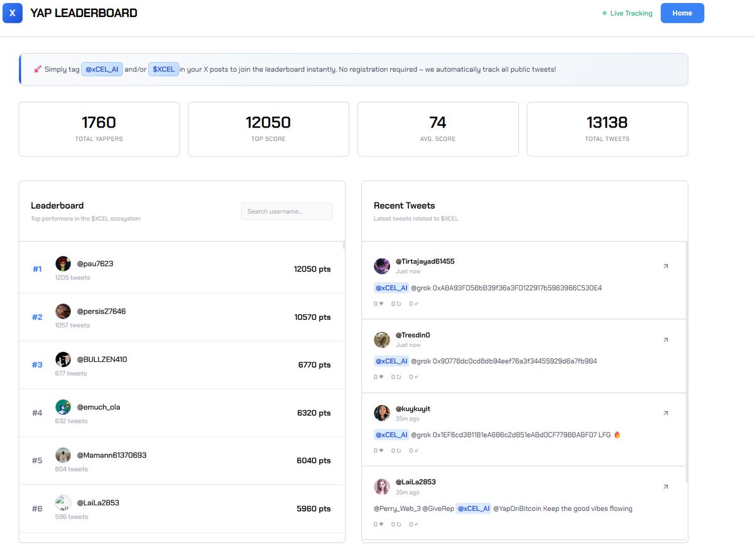Click the #6 rank label
Image resolution: width=754 pixels, height=560 pixels.
pos(37,508)
